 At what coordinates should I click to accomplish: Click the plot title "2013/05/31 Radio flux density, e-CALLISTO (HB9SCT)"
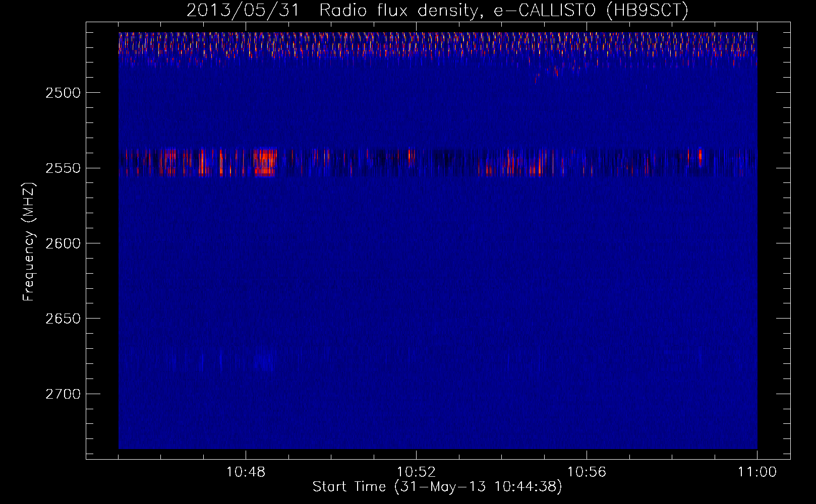(x=437, y=11)
